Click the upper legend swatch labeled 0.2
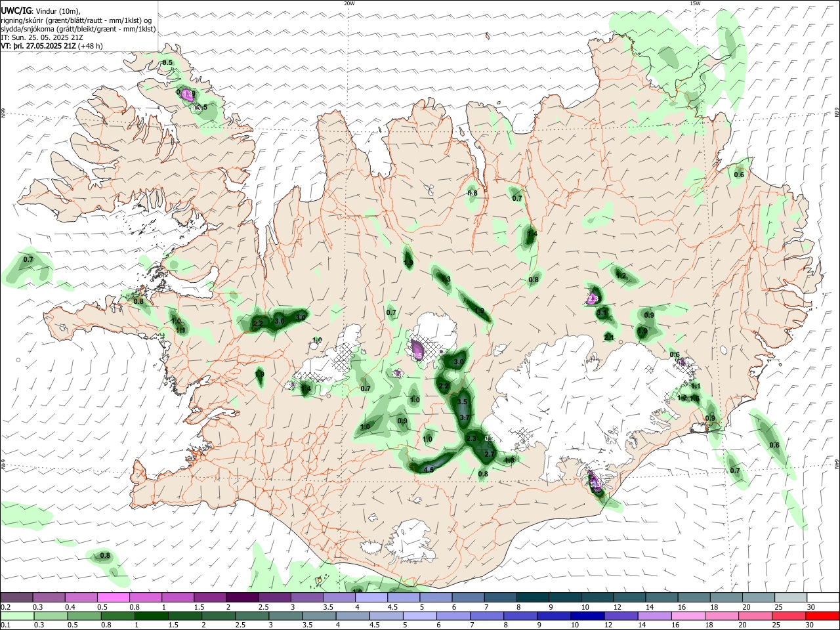 [17, 598]
